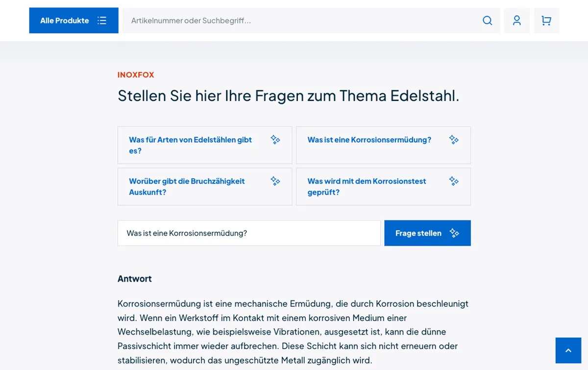The width and height of the screenshot is (588, 370).
Task: Click sparkle icon on Frage stellen button
Action: pos(454,233)
